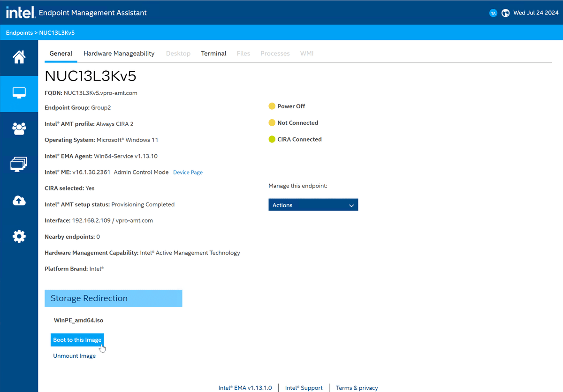The height and width of the screenshot is (392, 563).
Task: Click the Provisioning Completed status text
Action: click(143, 204)
